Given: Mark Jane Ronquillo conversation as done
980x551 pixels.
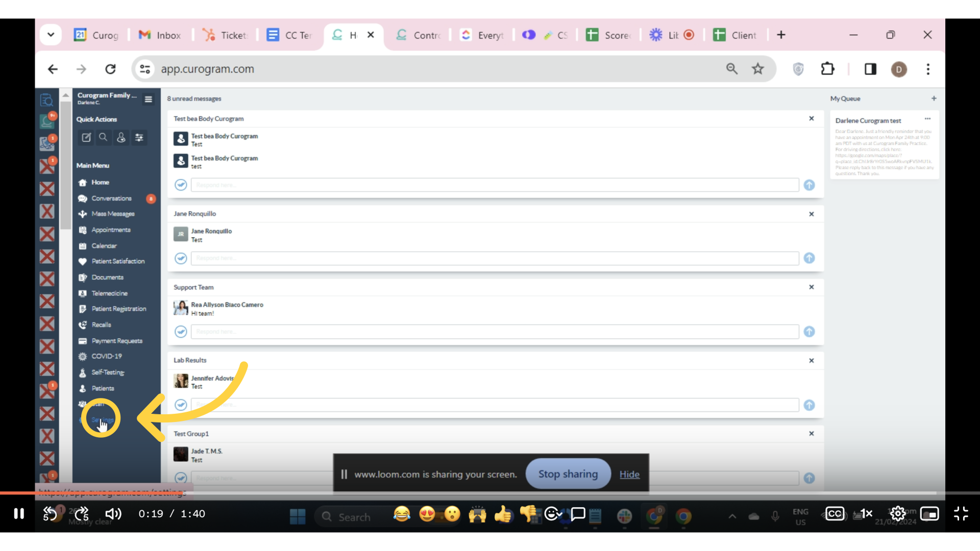Looking at the screenshot, I should pyautogui.click(x=181, y=258).
